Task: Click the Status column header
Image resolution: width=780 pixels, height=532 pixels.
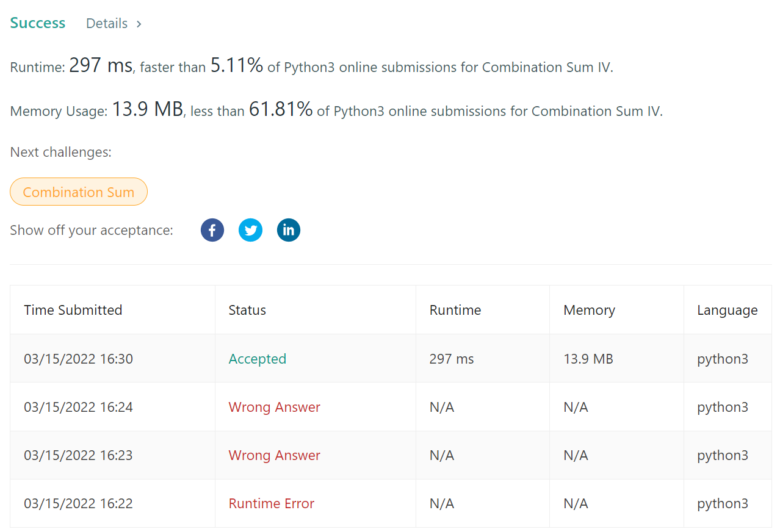Action: click(x=247, y=310)
